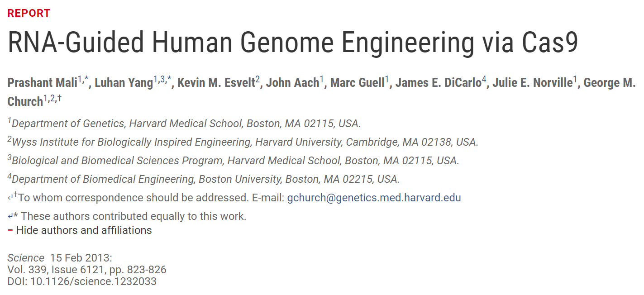Click the red REPORT section label
This screenshot has width=644, height=295.
coord(29,13)
